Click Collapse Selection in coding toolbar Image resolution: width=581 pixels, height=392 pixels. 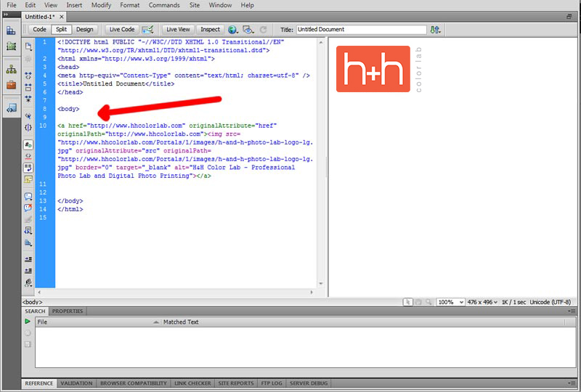(28, 87)
